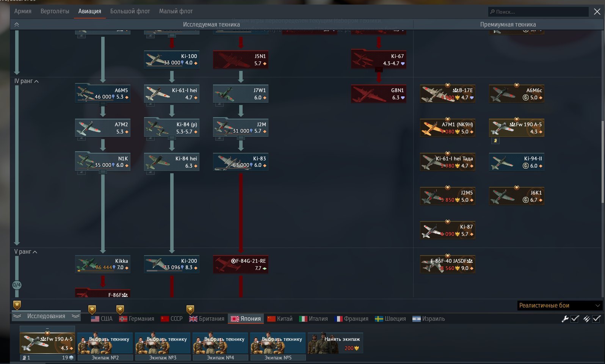The width and height of the screenshot is (605, 364).
Task: Select the locked G8N1 bomber card
Action: click(x=379, y=94)
